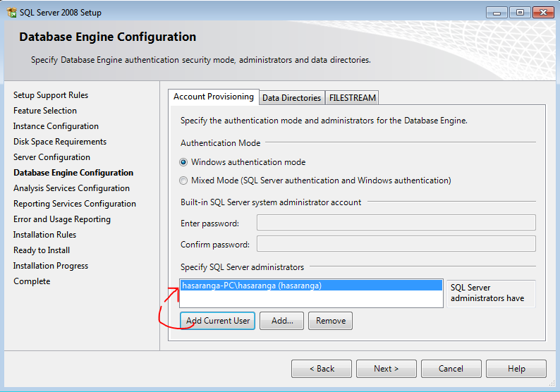Click the SQL Server Setup title bar icon
The width and height of the screenshot is (560, 392).
click(x=11, y=13)
